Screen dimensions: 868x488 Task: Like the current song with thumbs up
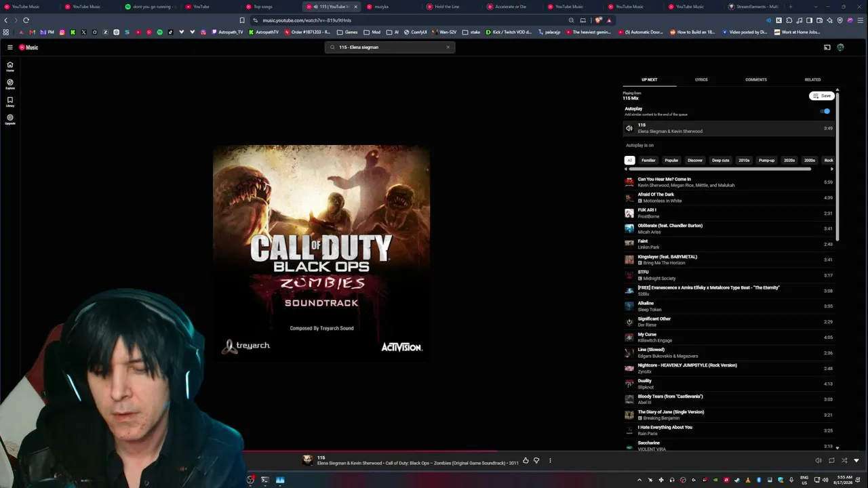(526, 461)
